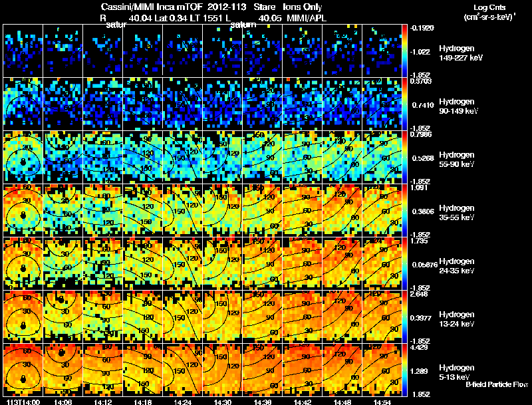Click the color bar for 90-149 keV row

coord(404,104)
